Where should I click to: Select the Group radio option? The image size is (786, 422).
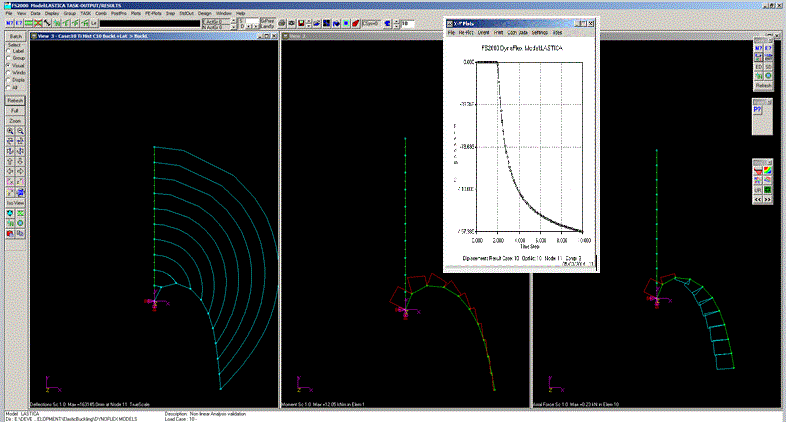(x=9, y=59)
